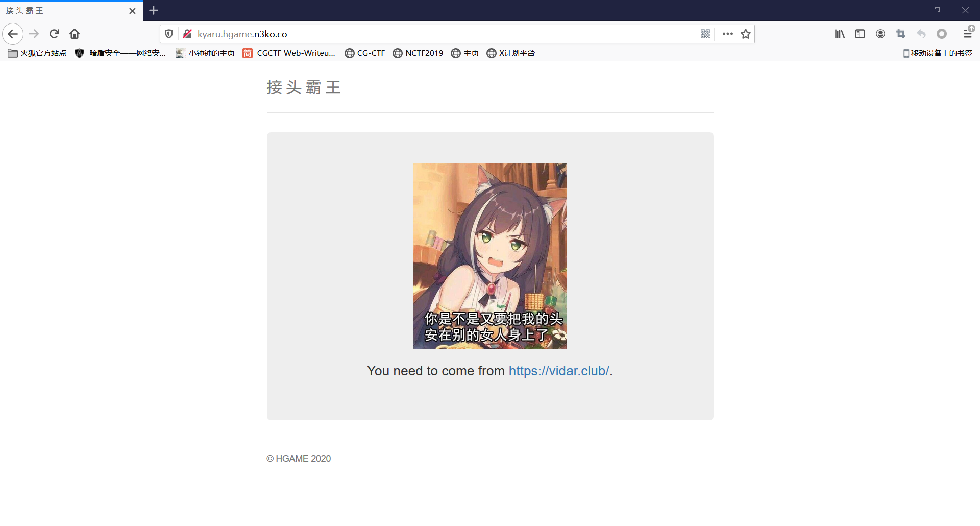The width and height of the screenshot is (980, 526).
Task: Close the browser window
Action: [965, 10]
